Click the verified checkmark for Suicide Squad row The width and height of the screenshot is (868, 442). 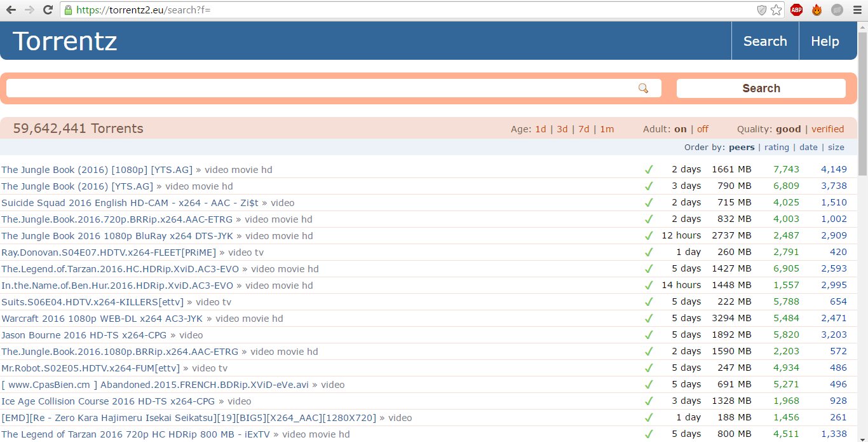pyautogui.click(x=649, y=203)
